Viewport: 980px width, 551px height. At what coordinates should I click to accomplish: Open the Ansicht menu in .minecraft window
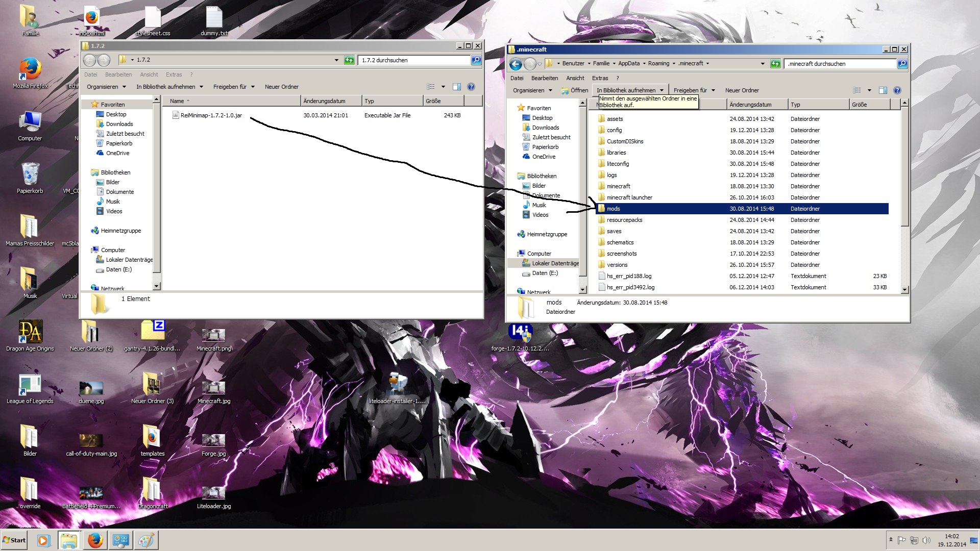575,78
